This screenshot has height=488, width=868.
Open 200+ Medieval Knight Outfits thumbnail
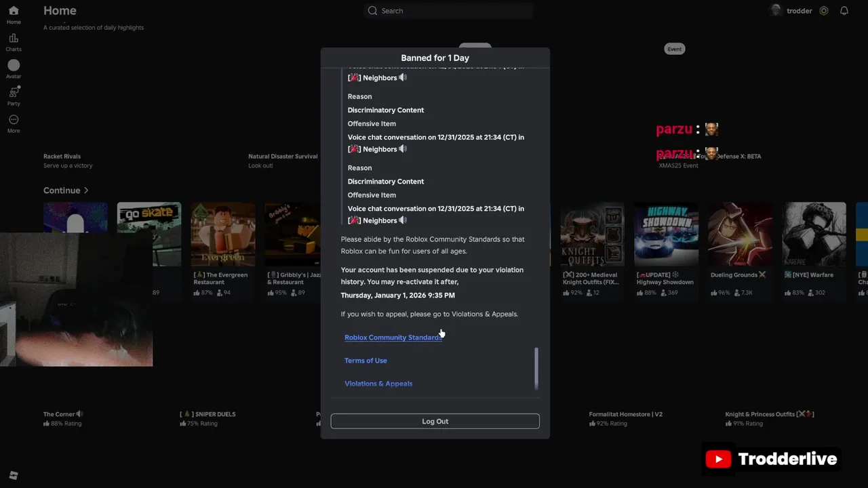click(x=592, y=234)
